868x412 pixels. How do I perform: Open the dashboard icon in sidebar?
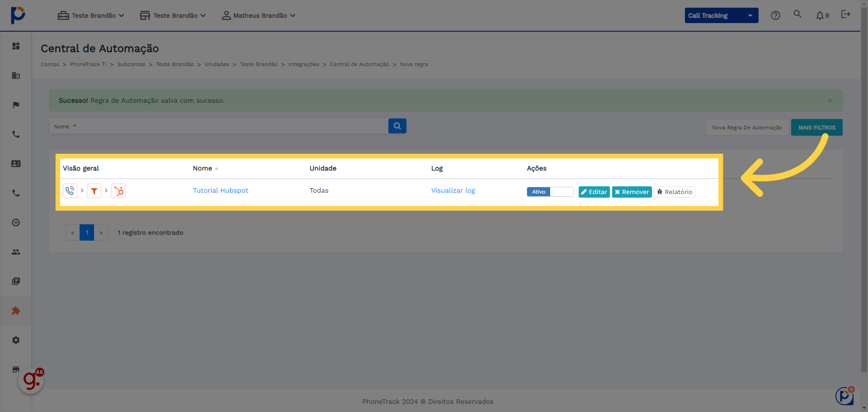(x=16, y=46)
